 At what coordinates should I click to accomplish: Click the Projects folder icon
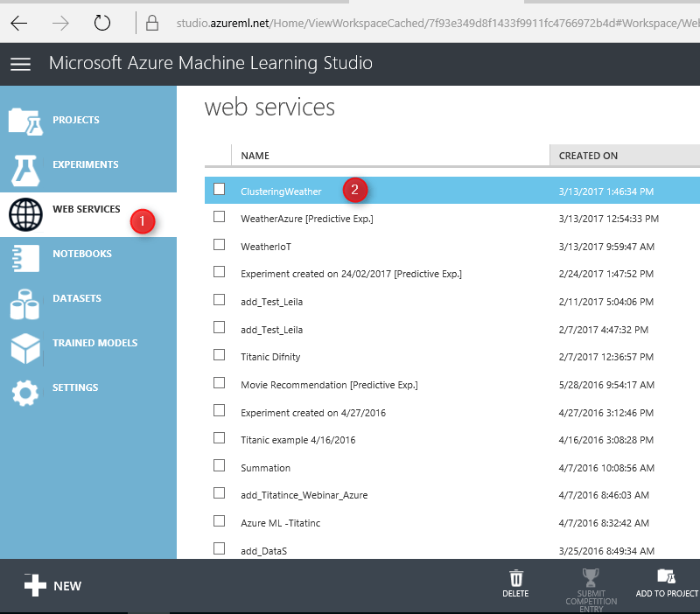pyautogui.click(x=25, y=121)
